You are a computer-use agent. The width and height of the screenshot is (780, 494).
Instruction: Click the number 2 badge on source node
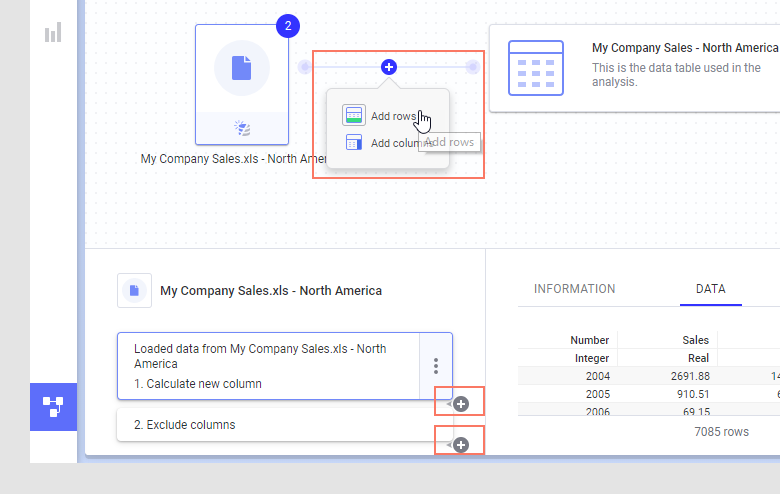click(288, 26)
